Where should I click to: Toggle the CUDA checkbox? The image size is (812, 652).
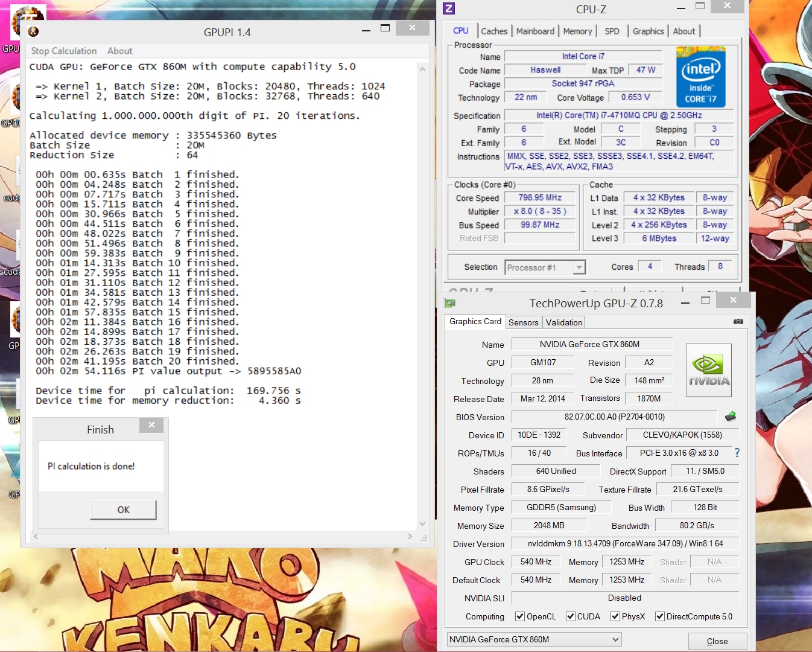[571, 616]
